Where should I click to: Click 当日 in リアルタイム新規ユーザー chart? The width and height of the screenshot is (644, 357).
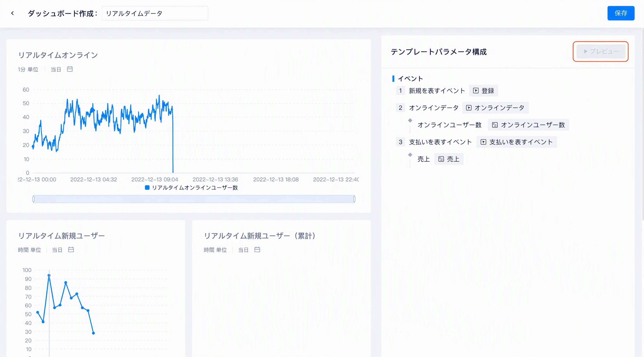point(57,250)
